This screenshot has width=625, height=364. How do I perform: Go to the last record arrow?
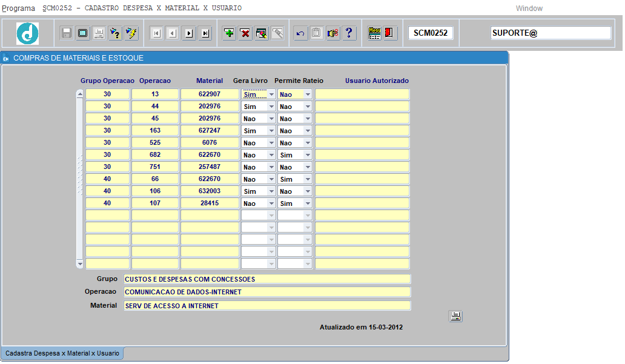(205, 33)
